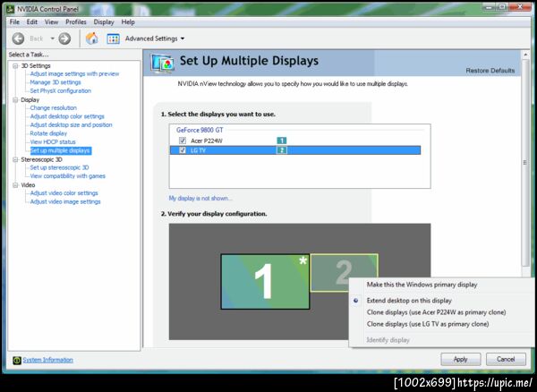Open the View menu

(x=51, y=21)
